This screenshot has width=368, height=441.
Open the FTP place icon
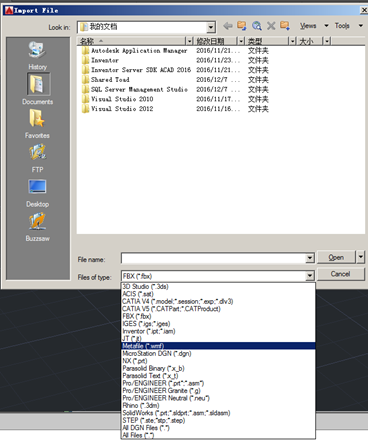[37, 152]
